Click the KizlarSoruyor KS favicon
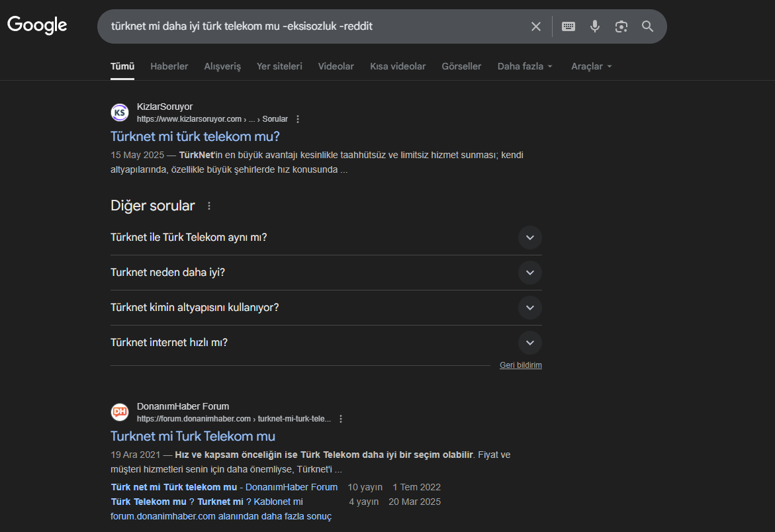The width and height of the screenshot is (775, 532). click(120, 112)
